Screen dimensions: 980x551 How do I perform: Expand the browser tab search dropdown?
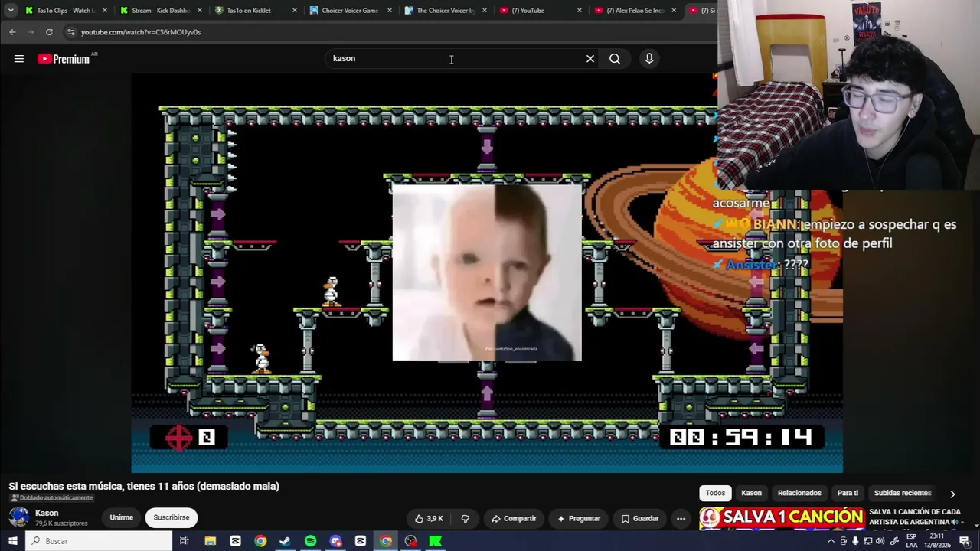(x=11, y=11)
